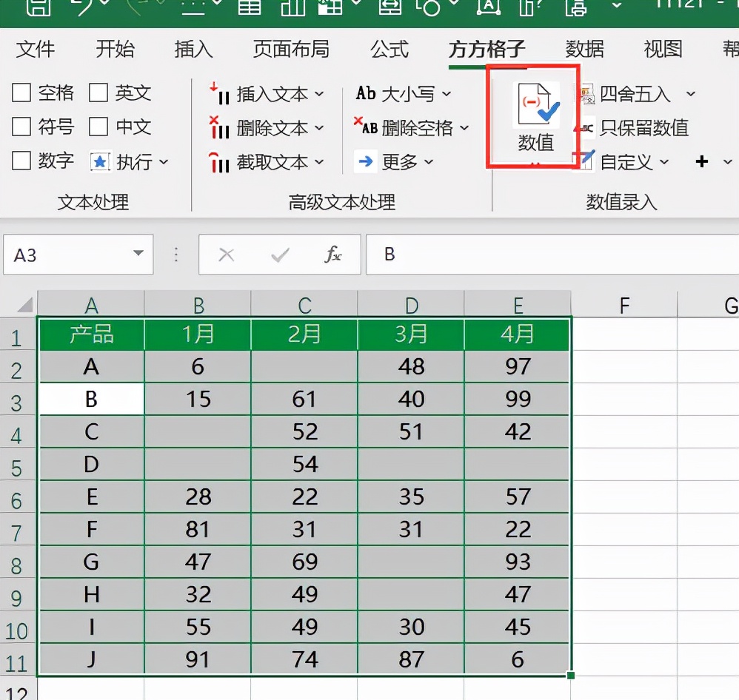Enable the 空格 checkbox
The image size is (739, 700).
pyautogui.click(x=21, y=94)
